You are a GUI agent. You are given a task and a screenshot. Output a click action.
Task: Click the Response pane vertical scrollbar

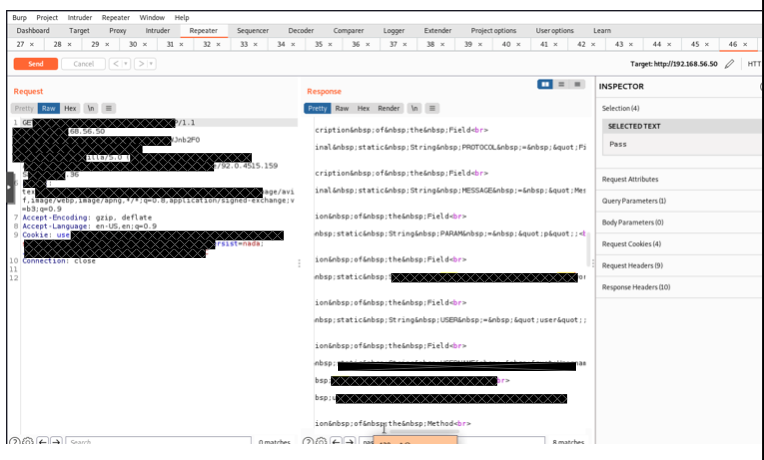(x=588, y=248)
